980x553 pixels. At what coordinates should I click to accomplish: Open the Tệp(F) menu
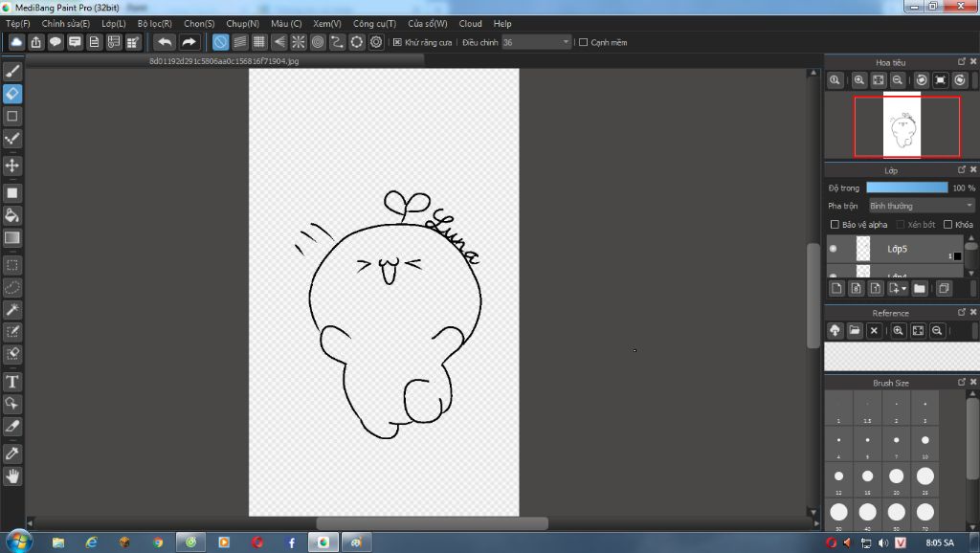pos(17,24)
